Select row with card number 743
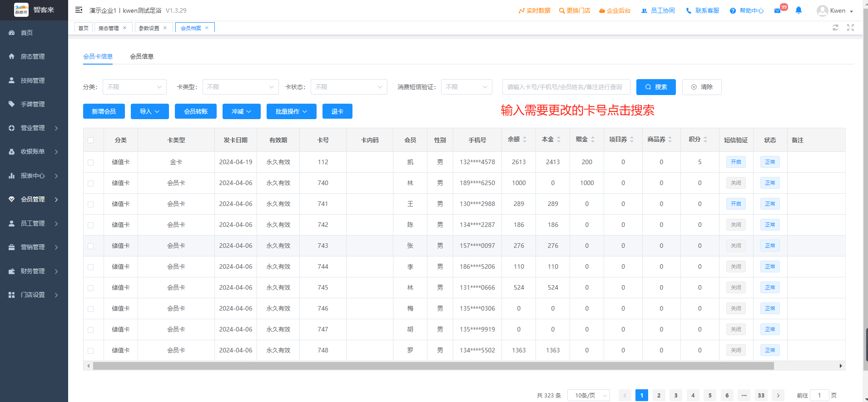868x402 pixels. click(91, 246)
